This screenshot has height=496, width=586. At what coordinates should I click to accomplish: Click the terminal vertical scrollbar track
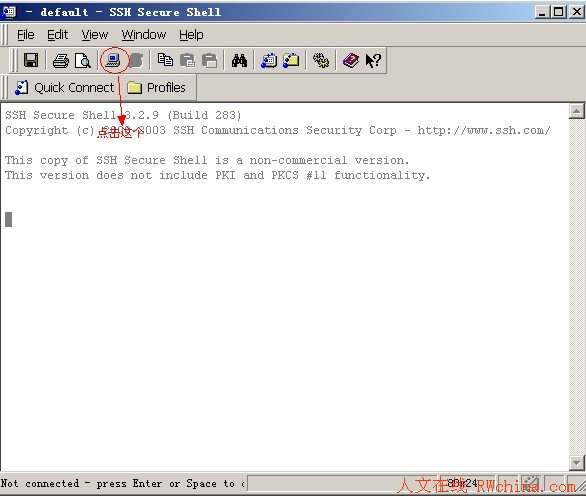click(577, 287)
